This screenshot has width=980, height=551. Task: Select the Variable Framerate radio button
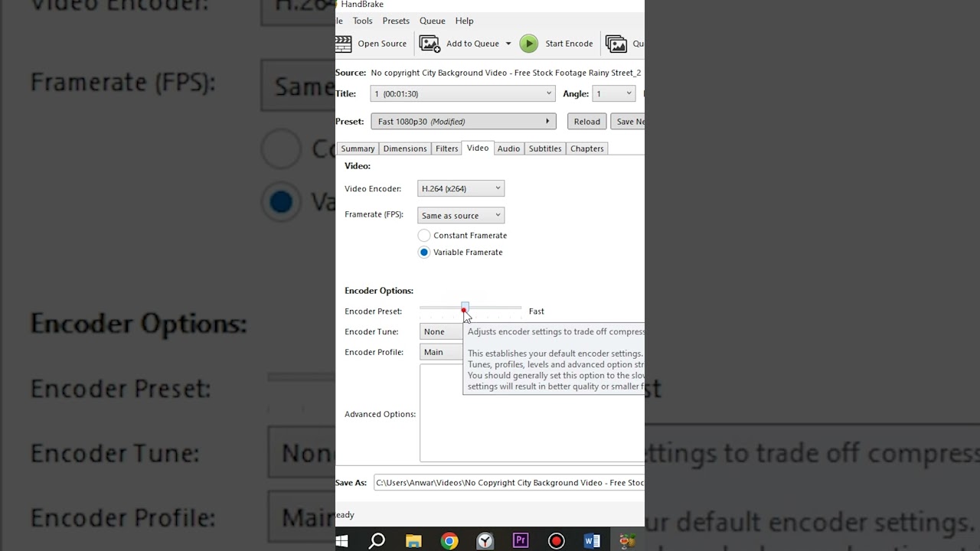tap(424, 253)
